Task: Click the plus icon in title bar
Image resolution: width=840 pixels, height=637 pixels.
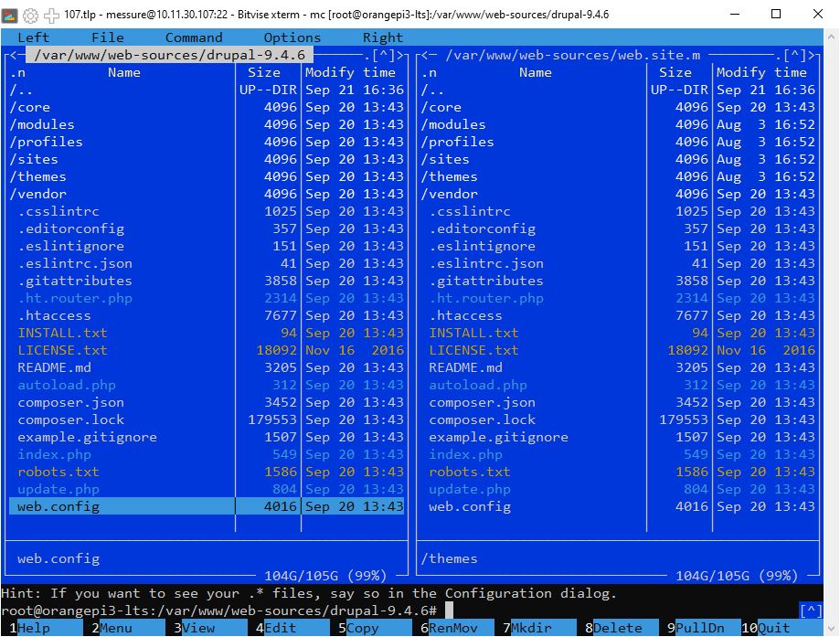Action: coord(51,15)
